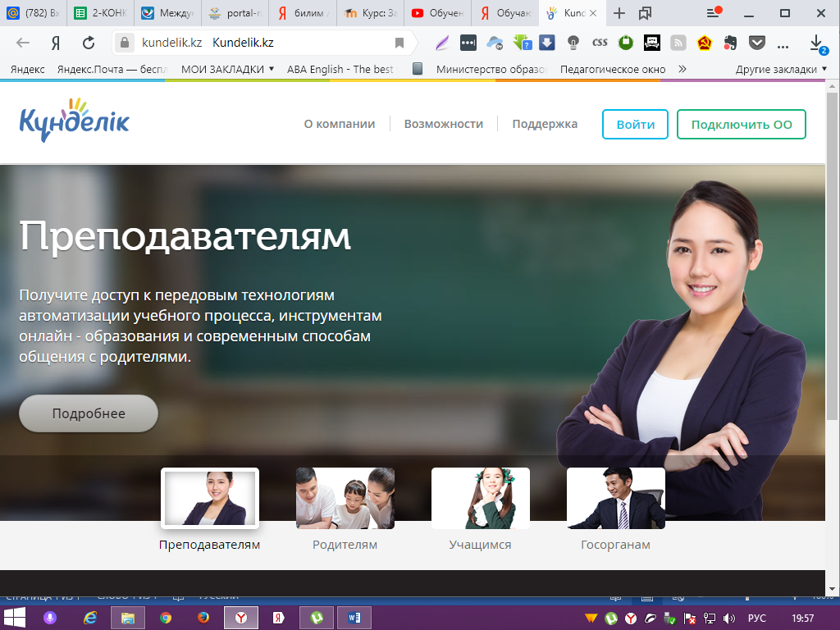Open the blue download arrow extension
Viewport: 840px width, 630px height.
click(x=547, y=43)
